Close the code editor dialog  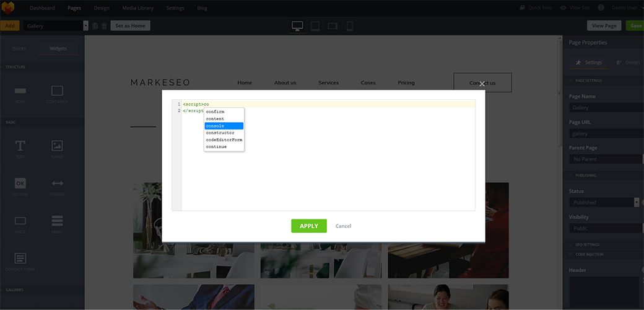tap(482, 84)
